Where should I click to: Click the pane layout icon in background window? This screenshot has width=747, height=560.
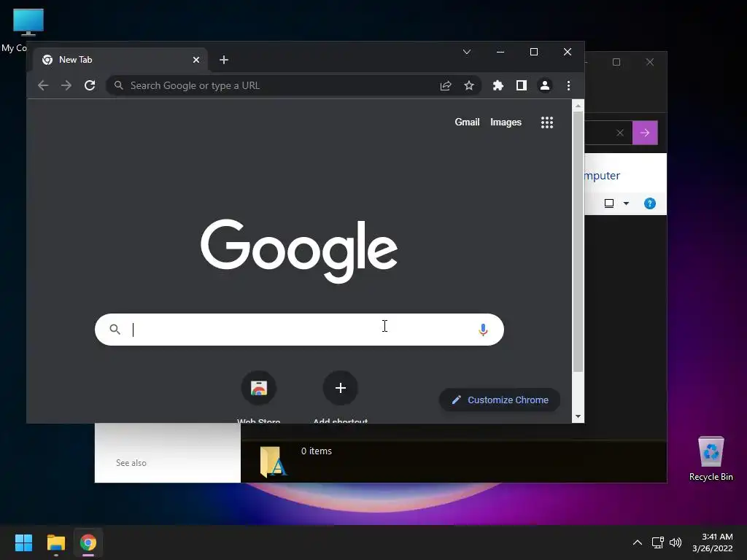[x=609, y=204]
